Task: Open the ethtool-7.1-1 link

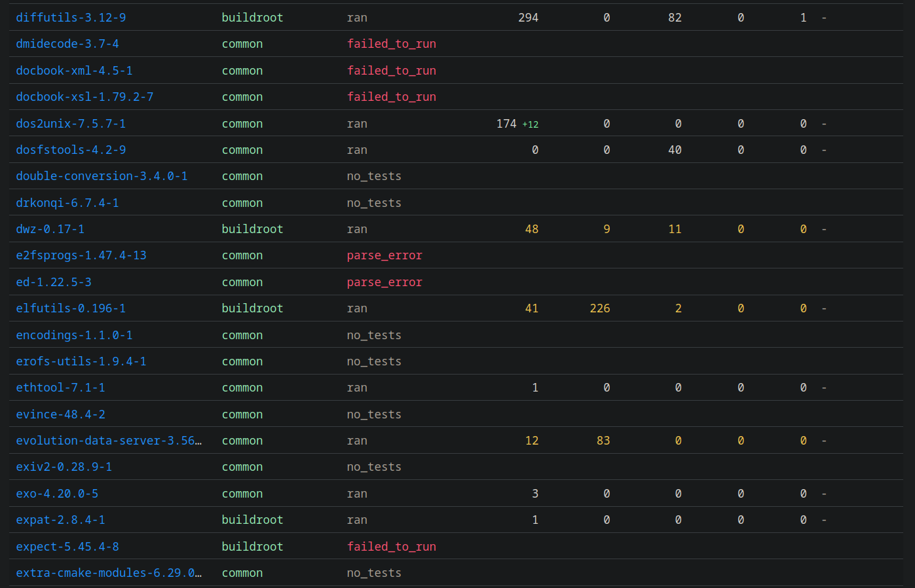Action: point(60,388)
